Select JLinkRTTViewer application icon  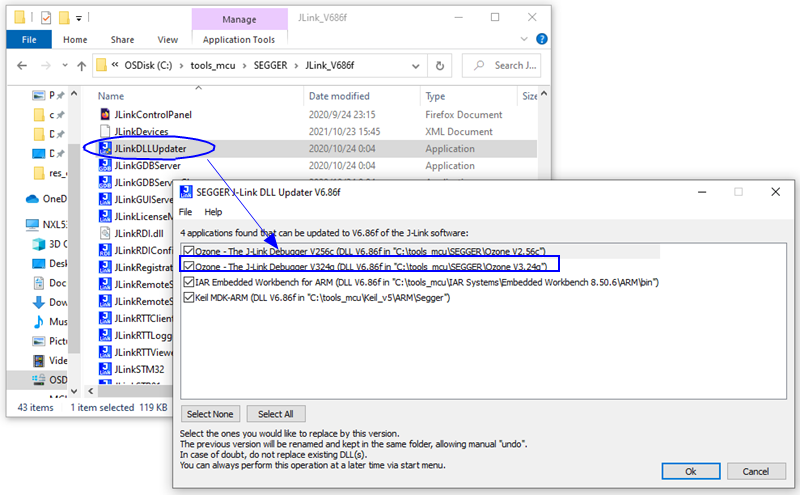105,352
